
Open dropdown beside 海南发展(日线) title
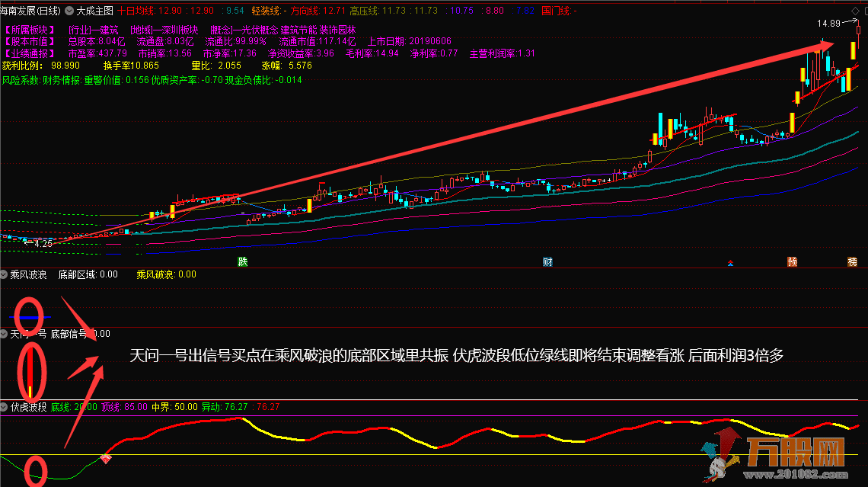[69, 11]
